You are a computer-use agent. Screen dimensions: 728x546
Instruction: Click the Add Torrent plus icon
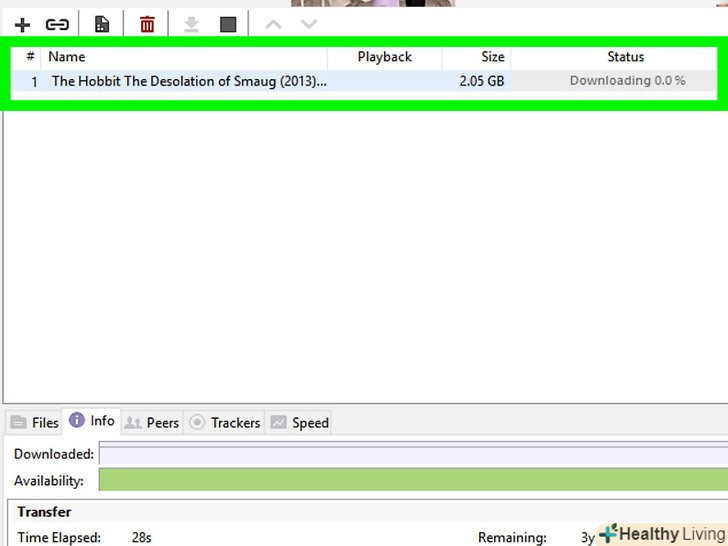[22, 25]
